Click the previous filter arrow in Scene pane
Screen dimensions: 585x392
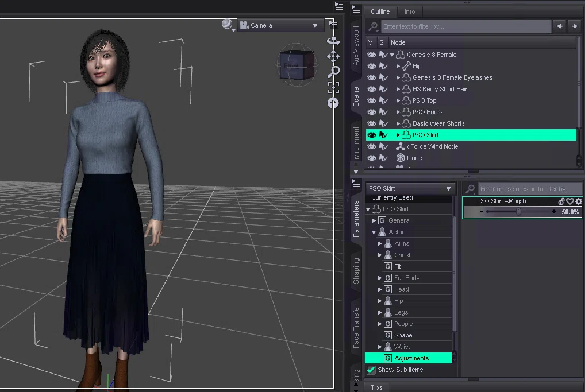click(x=560, y=26)
